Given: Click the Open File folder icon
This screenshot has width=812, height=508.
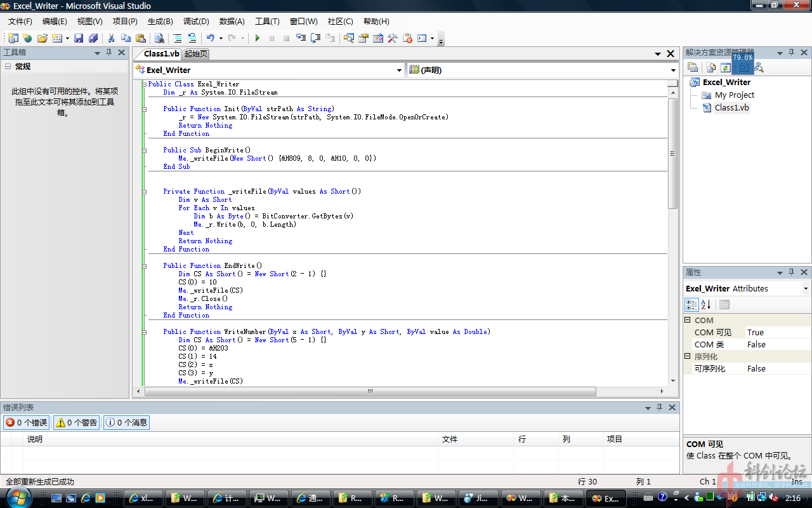Looking at the screenshot, I should [42, 38].
